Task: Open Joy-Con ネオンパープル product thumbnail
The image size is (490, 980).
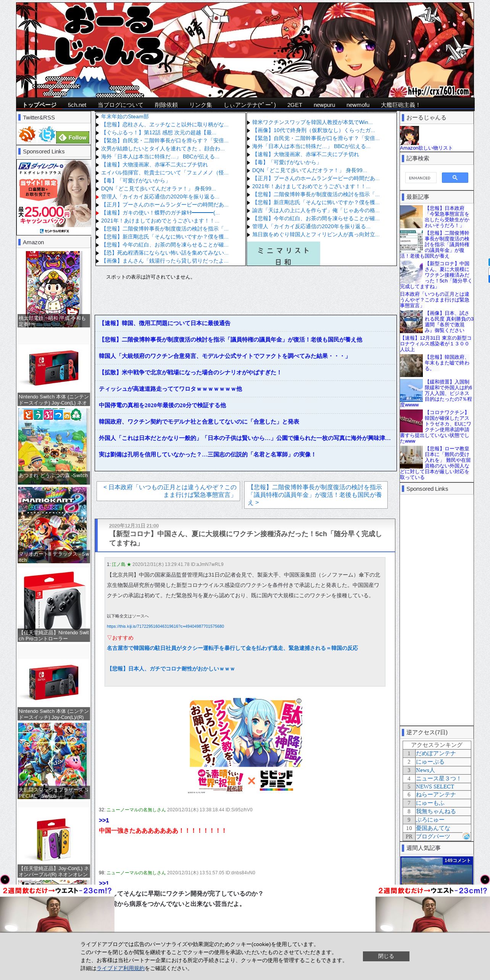Action: click(53, 839)
